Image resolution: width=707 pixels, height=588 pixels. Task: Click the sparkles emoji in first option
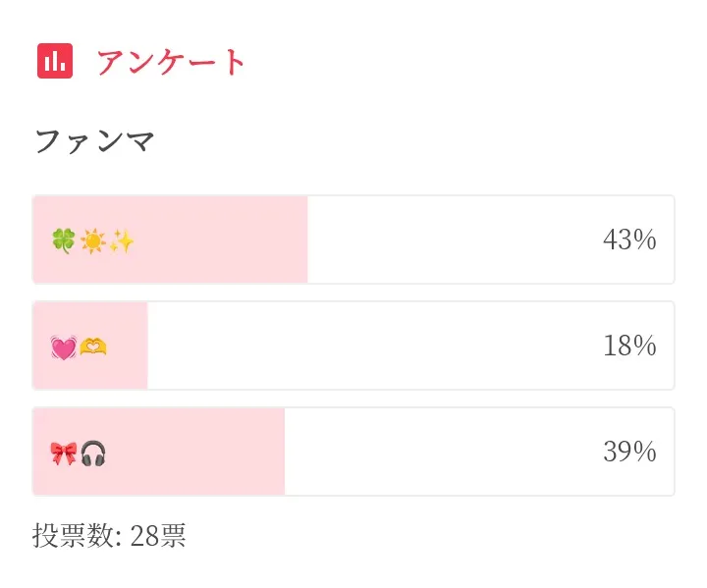[121, 241]
